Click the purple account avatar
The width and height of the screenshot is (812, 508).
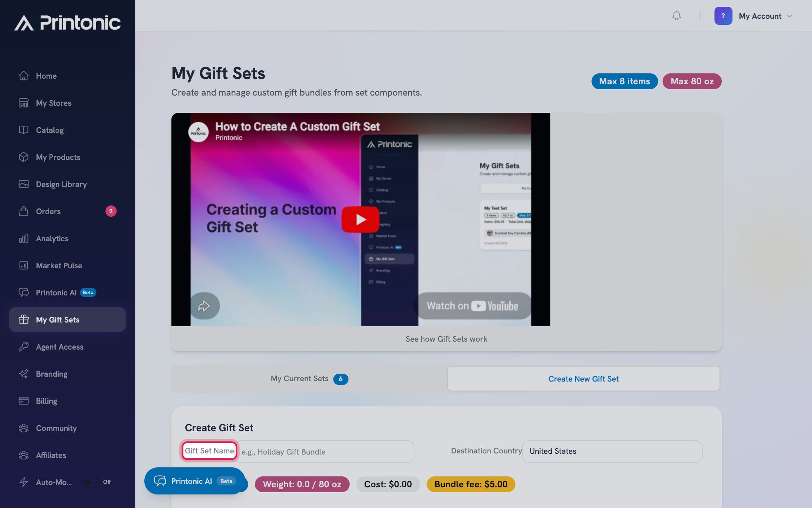coord(723,16)
